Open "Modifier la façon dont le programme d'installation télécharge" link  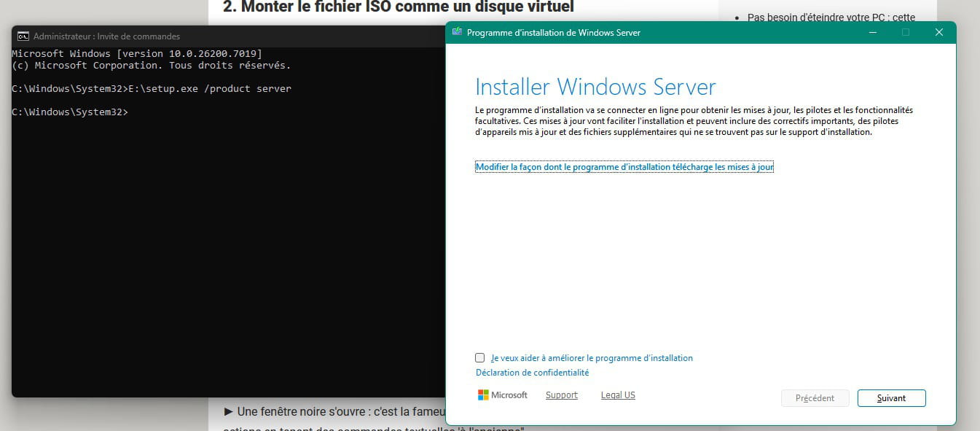click(x=624, y=167)
